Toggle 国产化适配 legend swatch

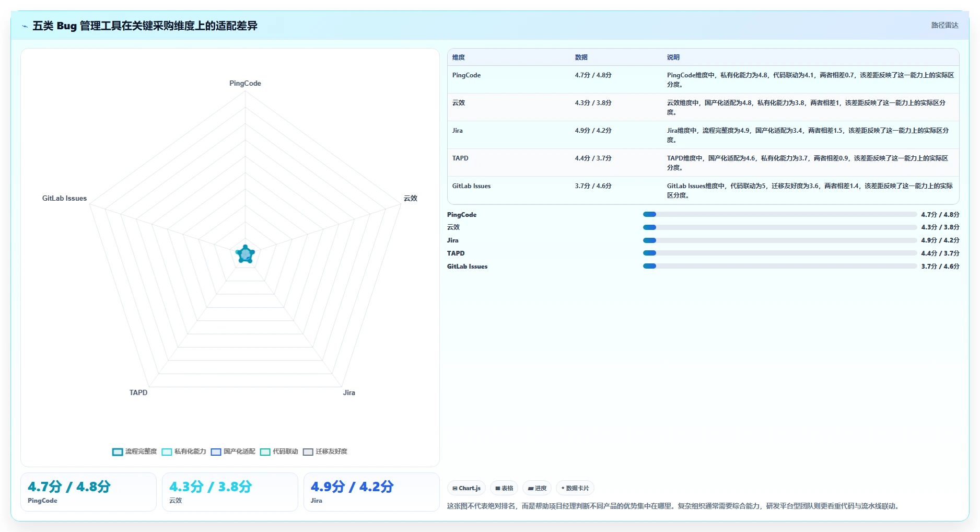pyautogui.click(x=216, y=452)
